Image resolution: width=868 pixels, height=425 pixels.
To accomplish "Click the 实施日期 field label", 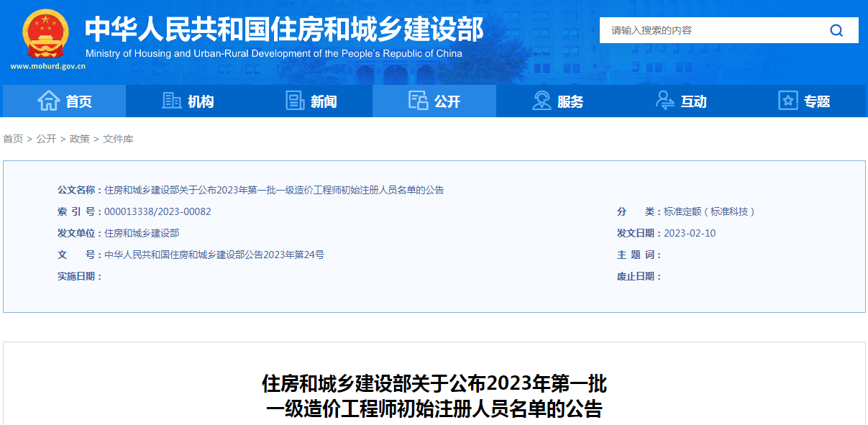I will pos(80,276).
